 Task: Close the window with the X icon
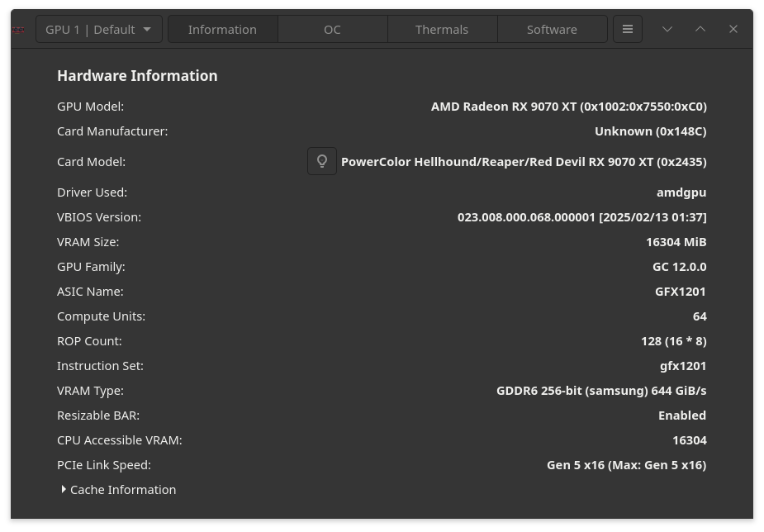[x=733, y=29]
